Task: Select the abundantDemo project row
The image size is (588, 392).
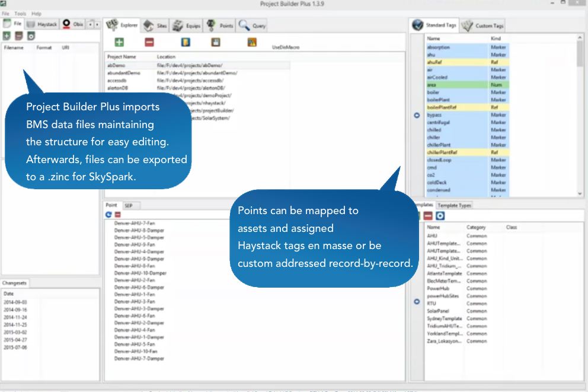Action: pyautogui.click(x=198, y=73)
